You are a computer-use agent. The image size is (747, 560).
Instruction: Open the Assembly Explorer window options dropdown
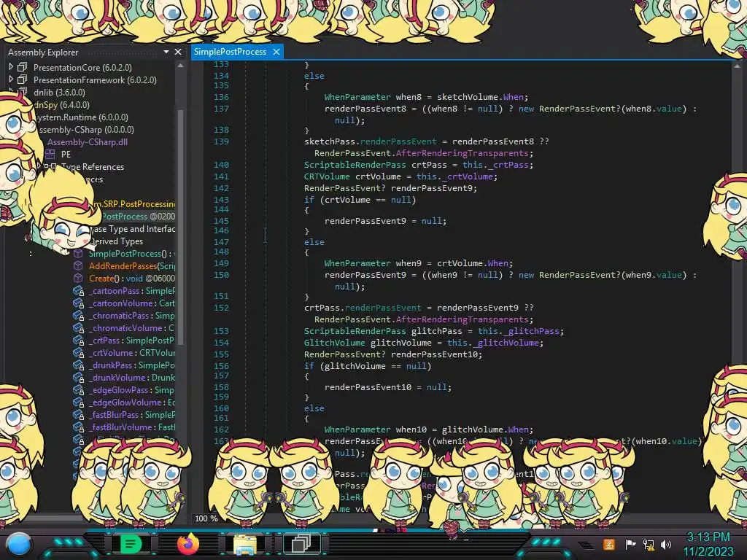pos(166,52)
